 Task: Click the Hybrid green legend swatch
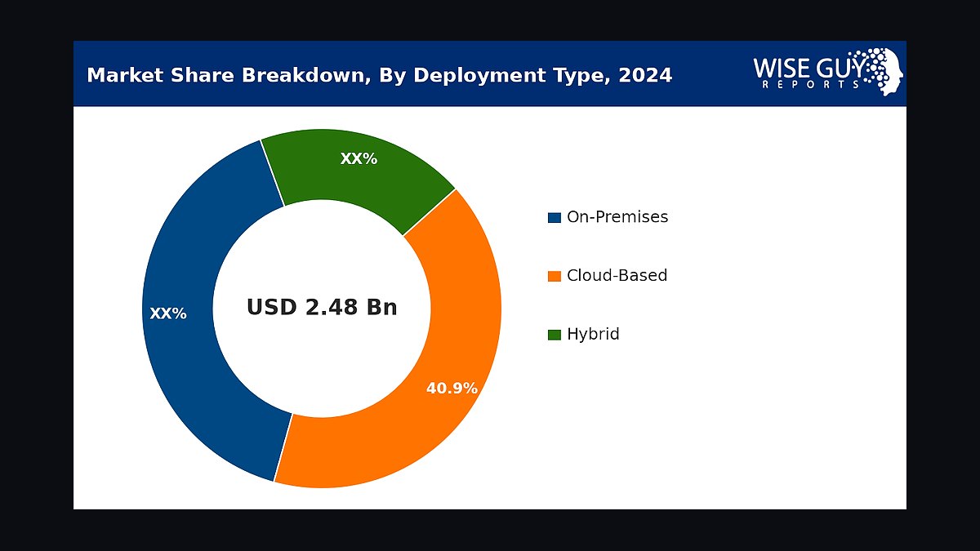555,335
